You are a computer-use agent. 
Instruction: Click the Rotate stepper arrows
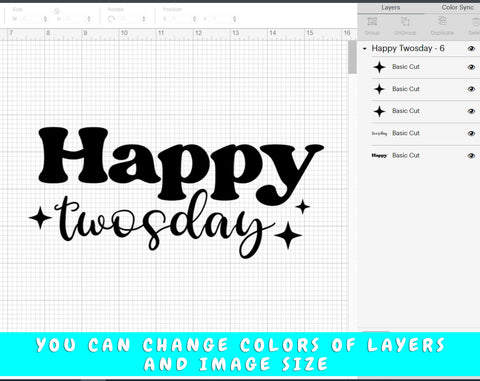(x=144, y=19)
